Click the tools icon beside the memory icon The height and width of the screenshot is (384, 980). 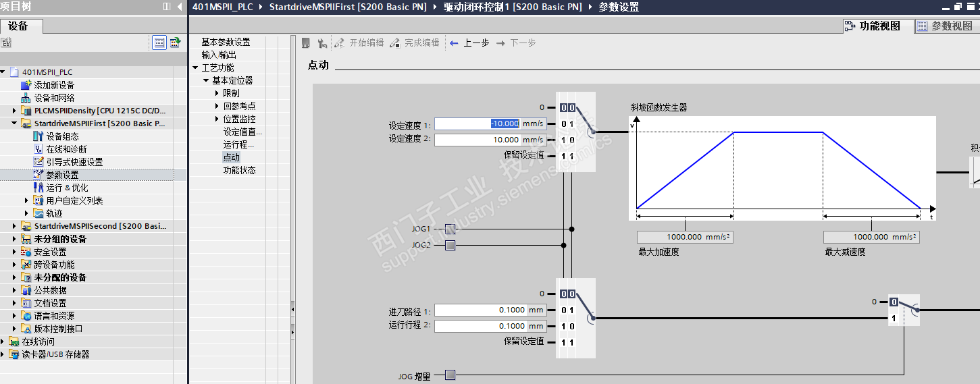(x=322, y=43)
